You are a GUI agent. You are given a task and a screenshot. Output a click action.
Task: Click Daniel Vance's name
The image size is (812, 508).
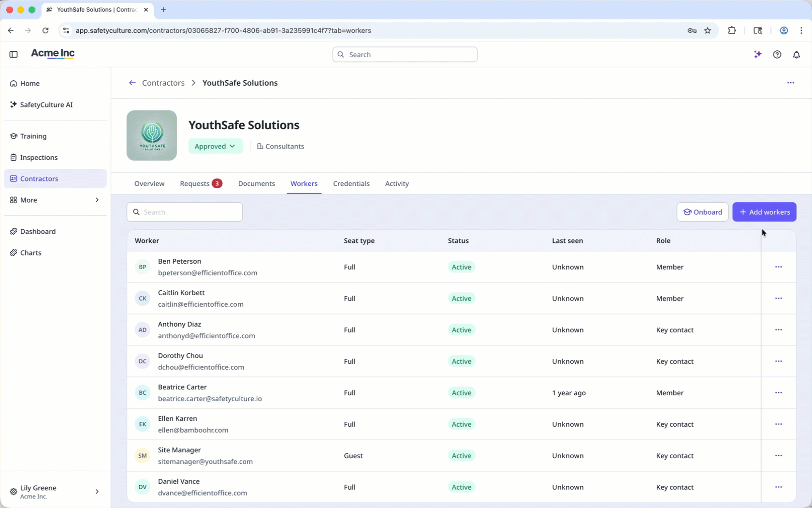tap(179, 481)
